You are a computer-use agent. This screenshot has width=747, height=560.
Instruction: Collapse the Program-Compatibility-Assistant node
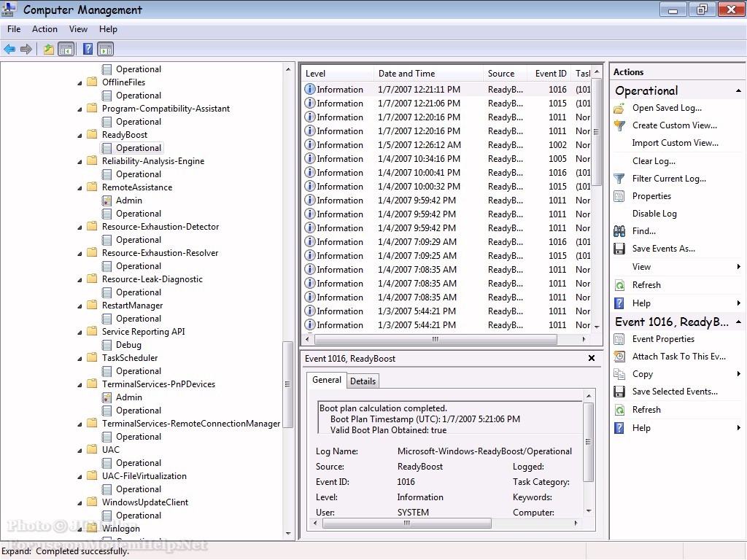tap(80, 109)
